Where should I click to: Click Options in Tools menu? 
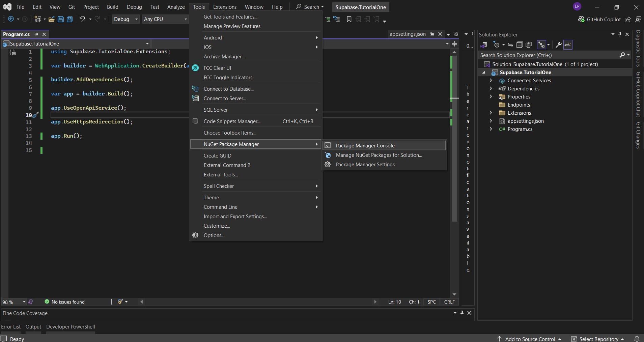[x=255, y=235]
